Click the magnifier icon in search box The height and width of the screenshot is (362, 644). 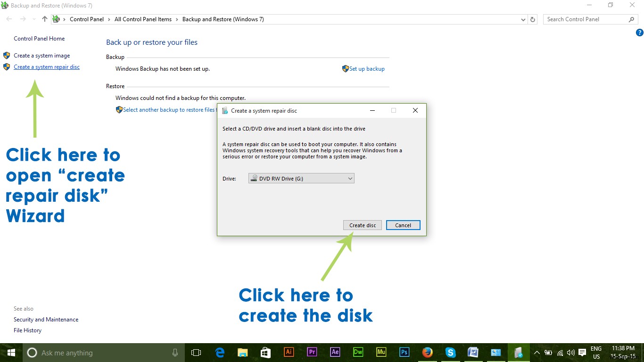pyautogui.click(x=632, y=19)
